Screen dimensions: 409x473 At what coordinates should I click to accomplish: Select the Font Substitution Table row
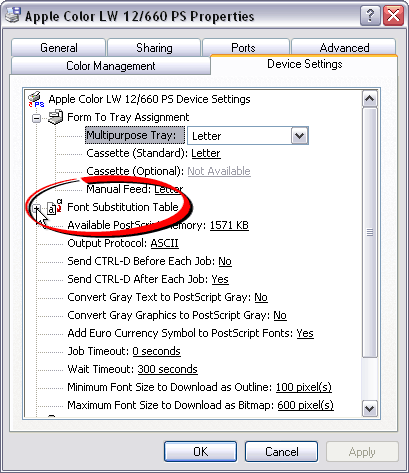123,207
